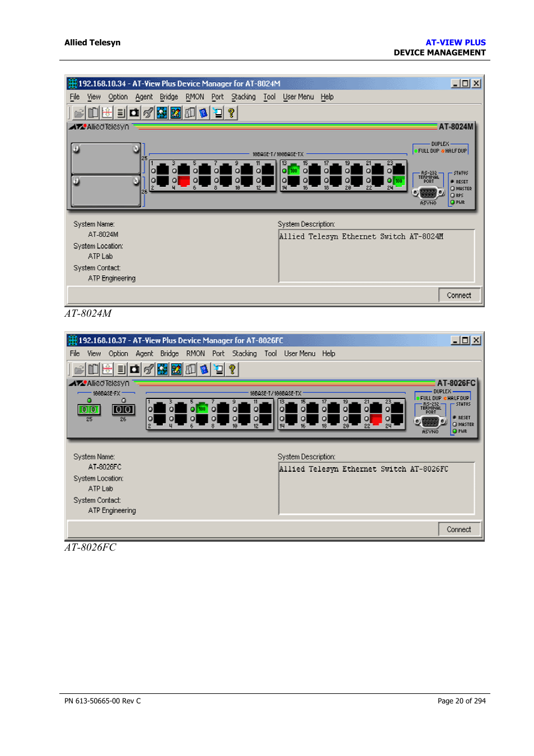Click the terminal computer icon in AT-8024M toolbar
The width and height of the screenshot is (534, 756).
[x=217, y=113]
